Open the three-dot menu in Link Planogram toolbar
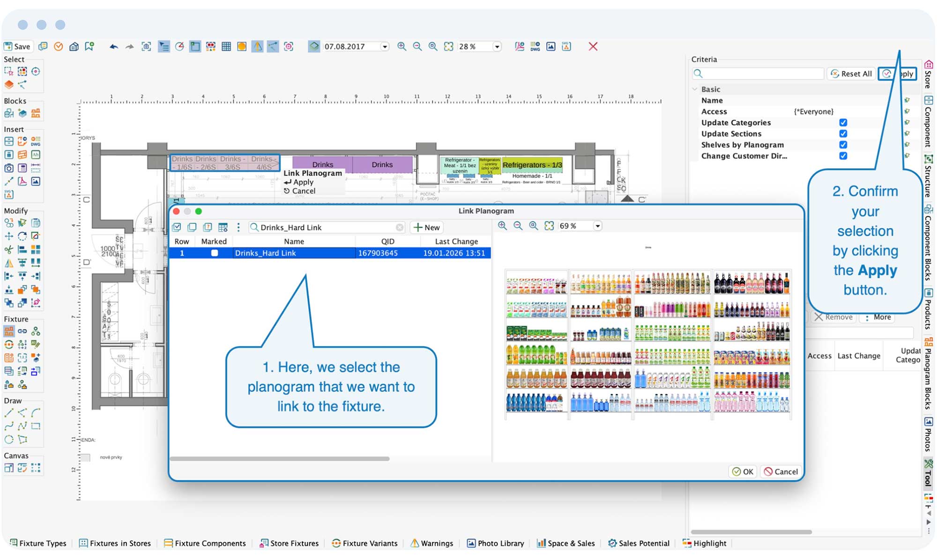 (238, 228)
